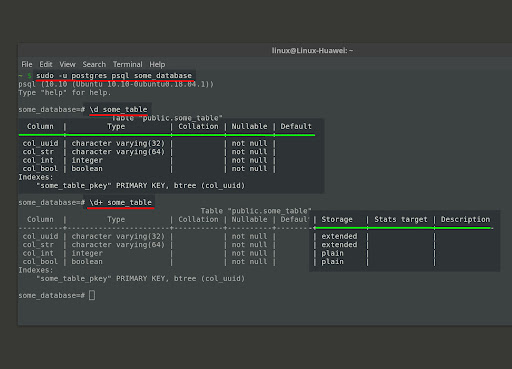Click the \d+ some_table command text
Screen dimensions: 512x369
pos(121,202)
